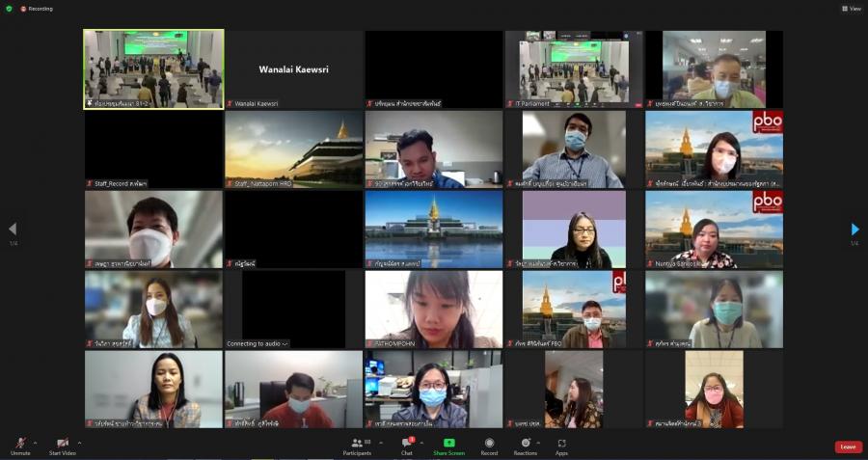The width and height of the screenshot is (868, 460).
Task: Select the IT Parliament video tile
Action: [574, 68]
